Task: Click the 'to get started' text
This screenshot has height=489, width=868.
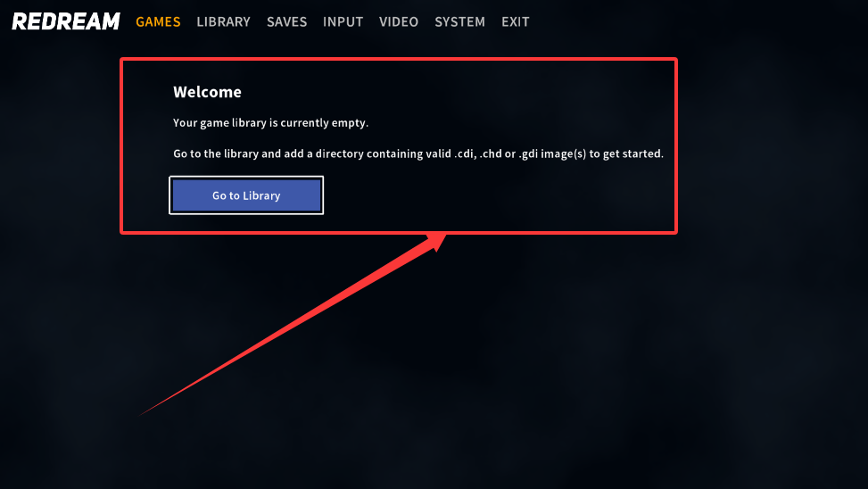Action: click(x=626, y=154)
